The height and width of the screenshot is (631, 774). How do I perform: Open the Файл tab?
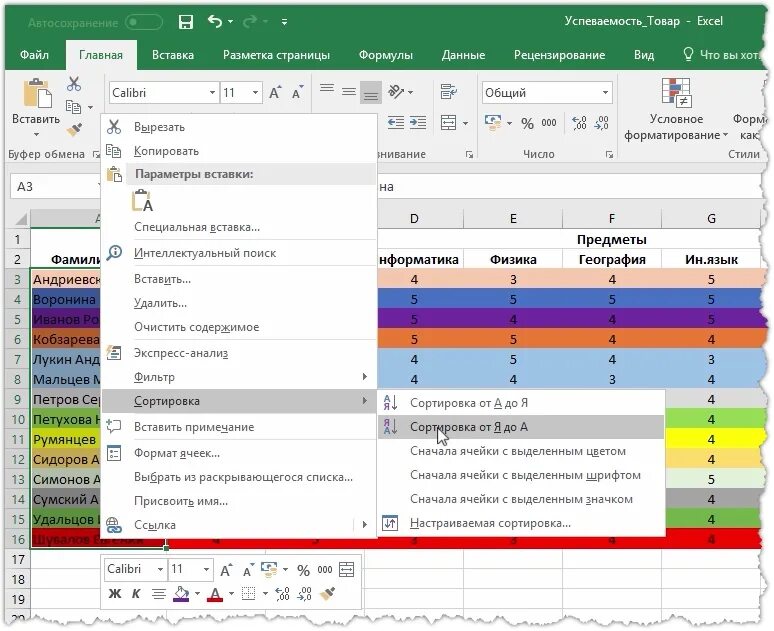[x=34, y=55]
